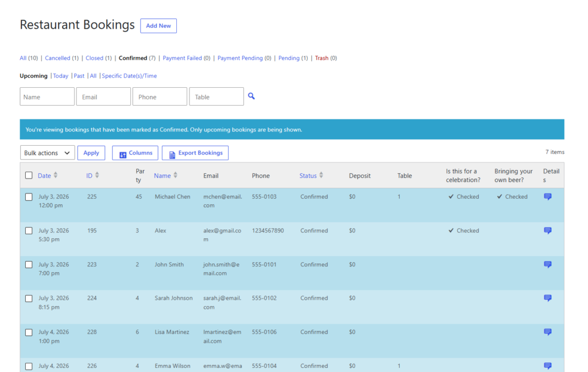Viewport: 588px width, 372px height.
Task: Click the Name column sort arrows
Action: (175, 175)
